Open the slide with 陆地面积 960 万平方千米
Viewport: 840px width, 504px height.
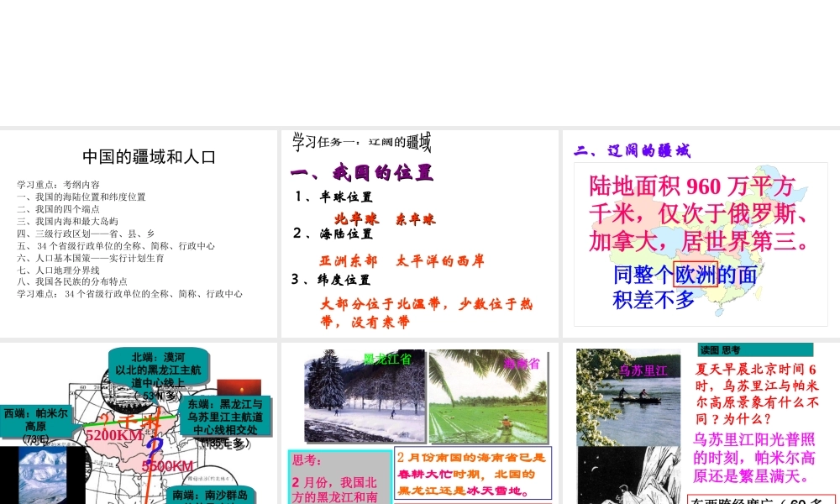point(701,234)
